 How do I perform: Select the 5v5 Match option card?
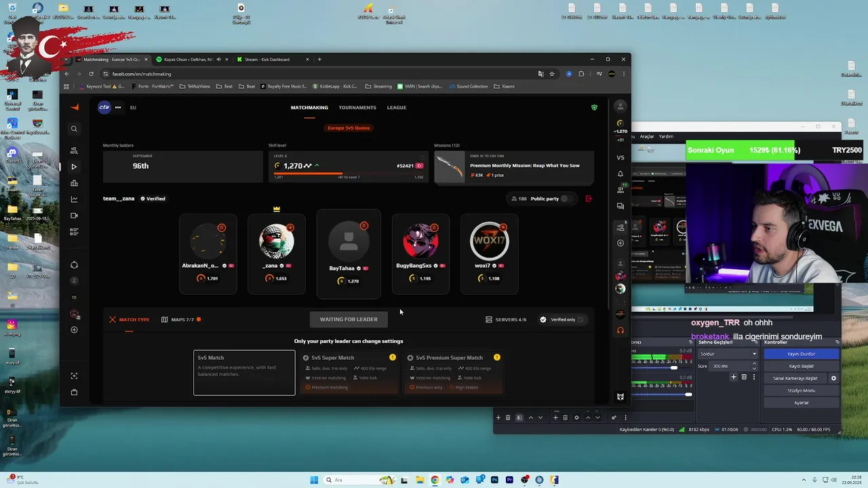coord(244,372)
